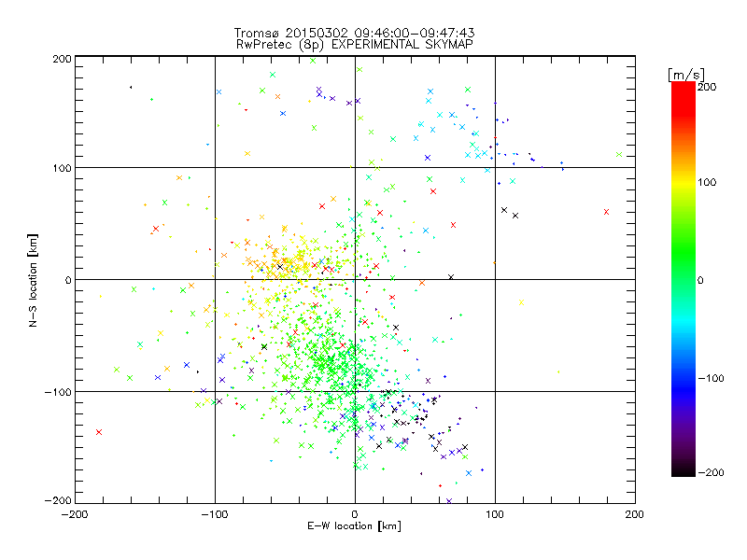Click the -200 tick label on the E-W axis
This screenshot has height=560, width=747.
pos(75,514)
